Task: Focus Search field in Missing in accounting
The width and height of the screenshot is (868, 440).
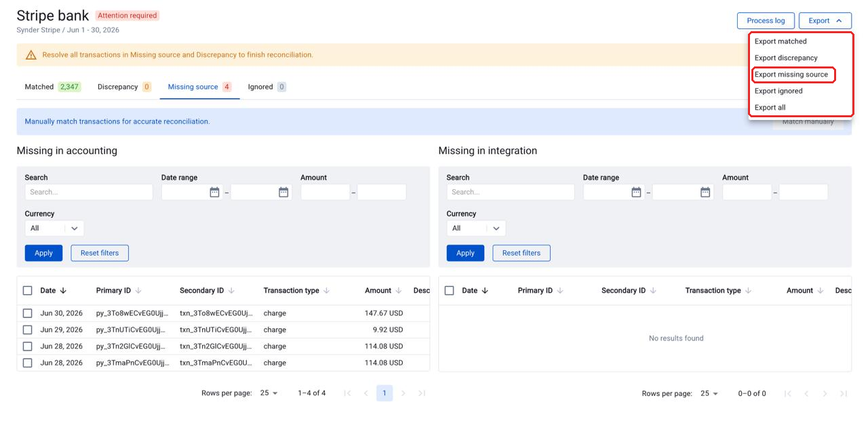Action: click(x=89, y=192)
